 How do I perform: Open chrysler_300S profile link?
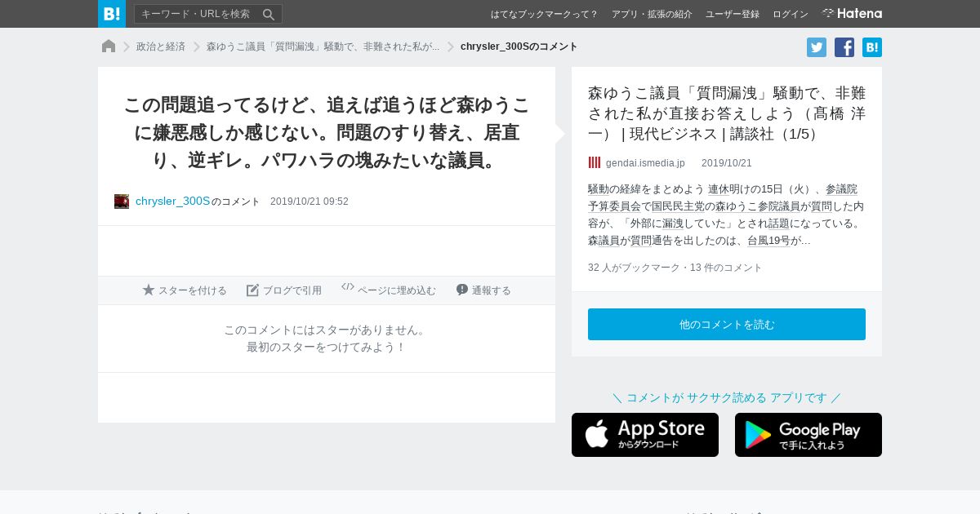click(x=173, y=202)
